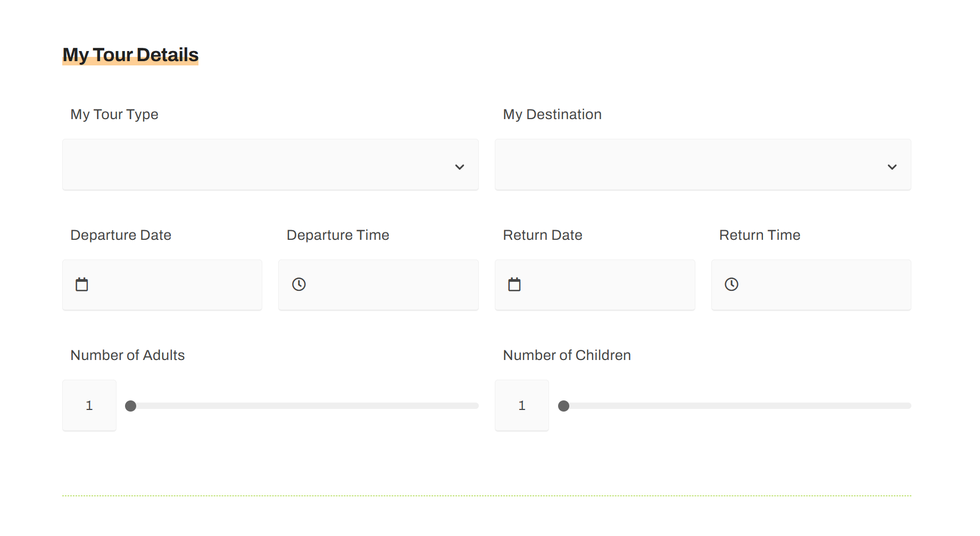
Task: Click the My Destination label text
Action: [x=552, y=114]
